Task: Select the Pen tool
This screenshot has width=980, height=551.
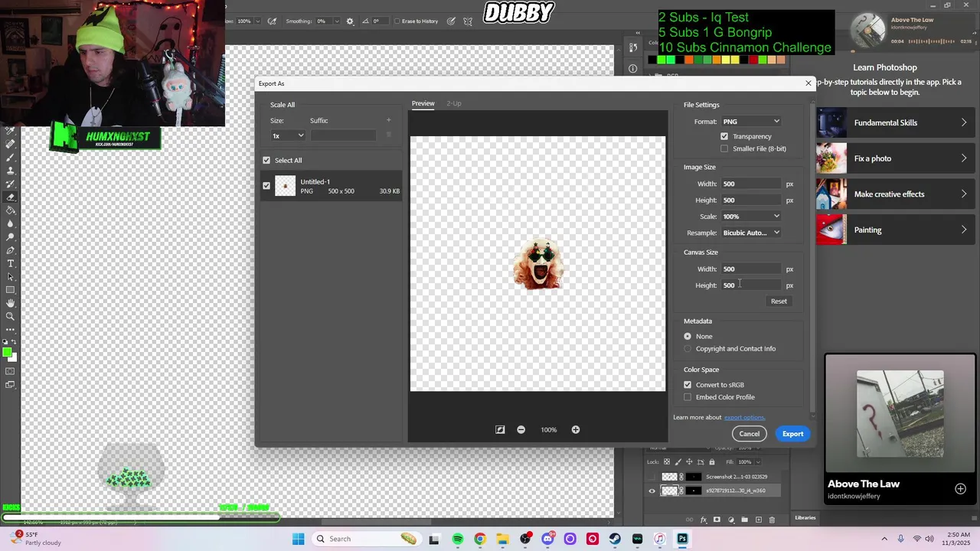Action: click(11, 250)
